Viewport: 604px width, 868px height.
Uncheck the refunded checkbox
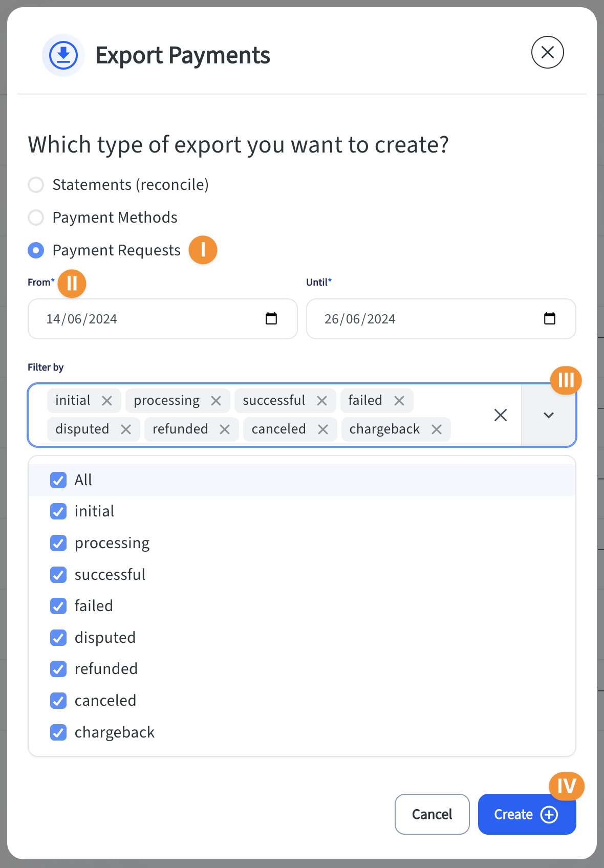[x=58, y=669]
